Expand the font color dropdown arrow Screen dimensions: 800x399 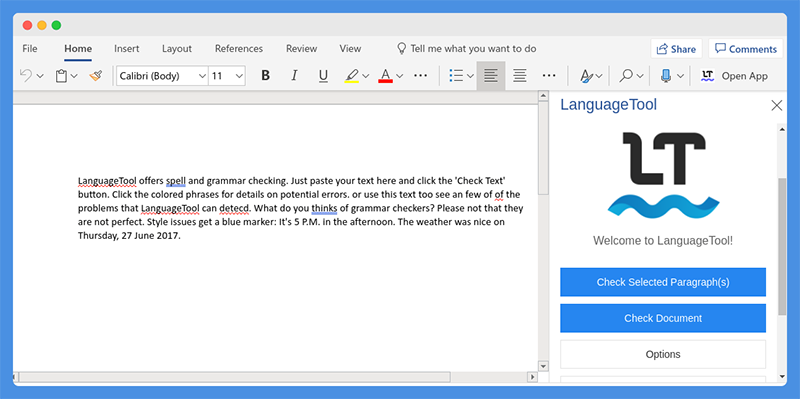(x=399, y=77)
